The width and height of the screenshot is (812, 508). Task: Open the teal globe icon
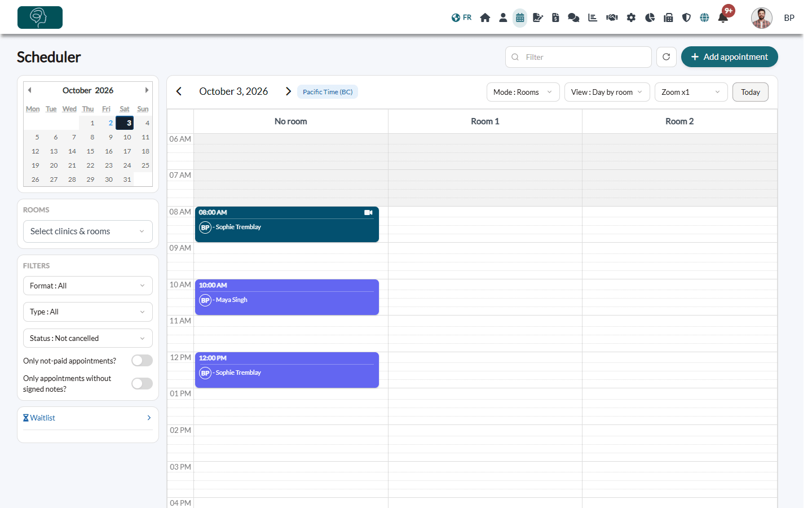pyautogui.click(x=704, y=17)
